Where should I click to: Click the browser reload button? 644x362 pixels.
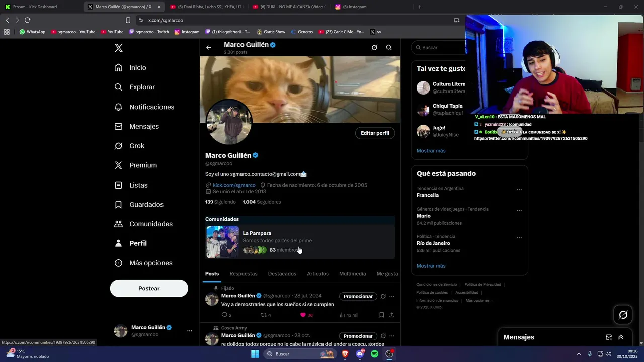[27, 20]
